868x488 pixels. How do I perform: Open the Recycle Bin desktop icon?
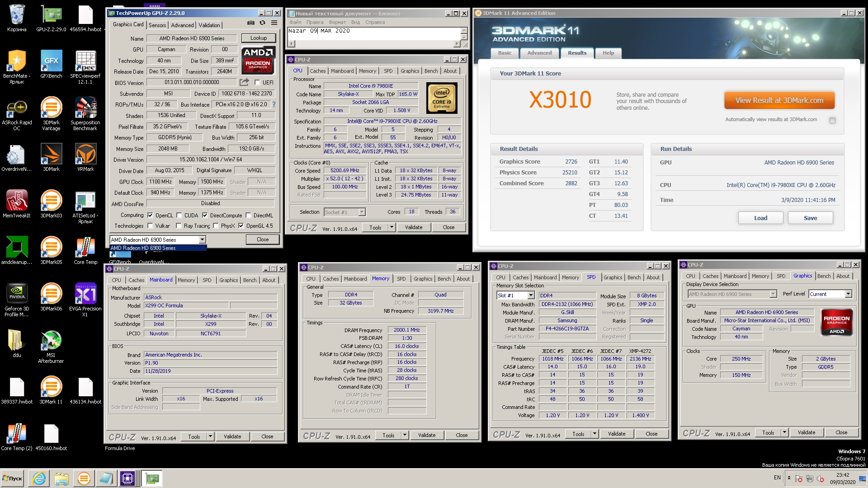pyautogui.click(x=17, y=18)
